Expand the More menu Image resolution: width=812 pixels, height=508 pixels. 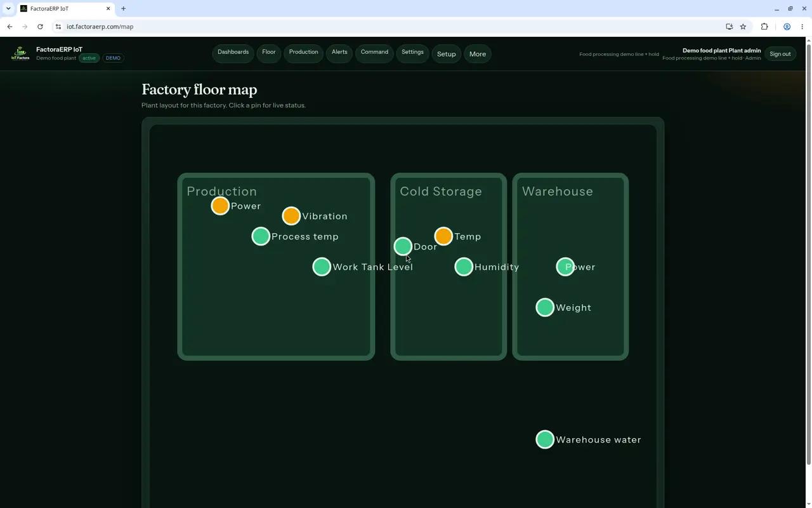478,54
